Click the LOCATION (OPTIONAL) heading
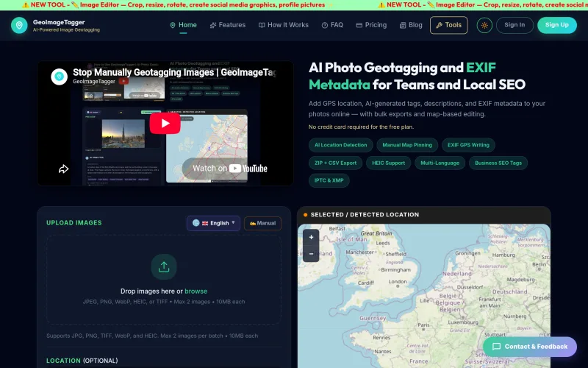Viewport: 588px width, 368px height. [82, 361]
